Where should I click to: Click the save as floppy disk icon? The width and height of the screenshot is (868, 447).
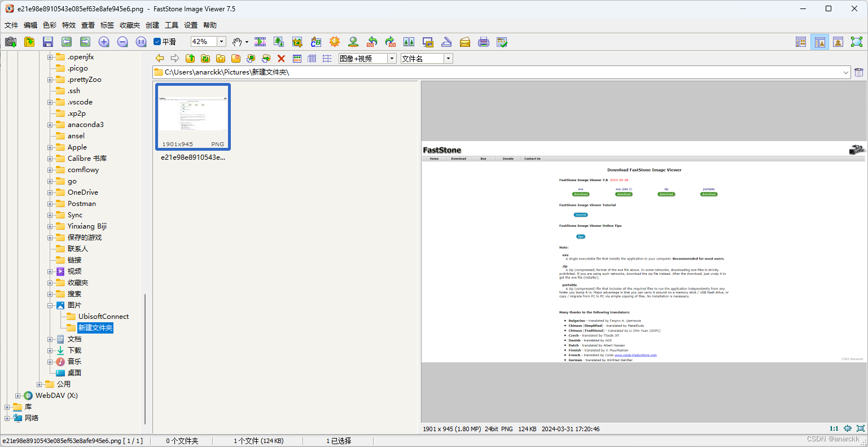tap(48, 42)
